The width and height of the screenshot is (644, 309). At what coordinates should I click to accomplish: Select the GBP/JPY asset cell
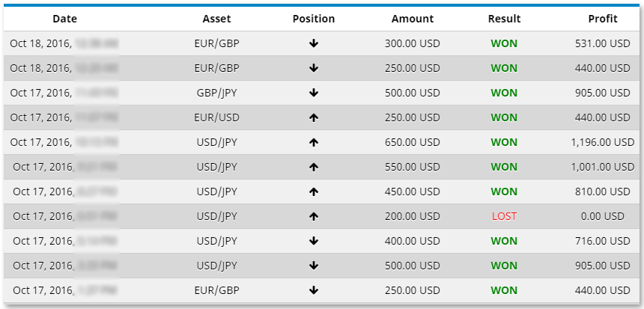[x=216, y=93]
